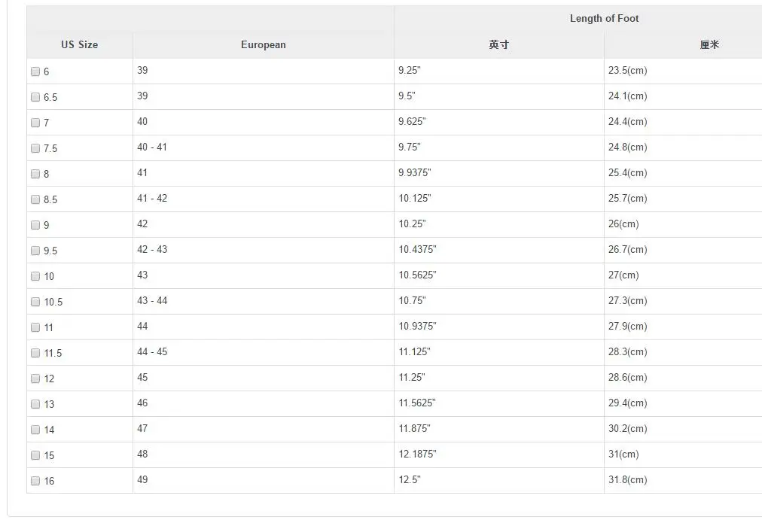Click the Length of Foot header
Image resolution: width=762 pixels, height=532 pixels.
click(604, 19)
